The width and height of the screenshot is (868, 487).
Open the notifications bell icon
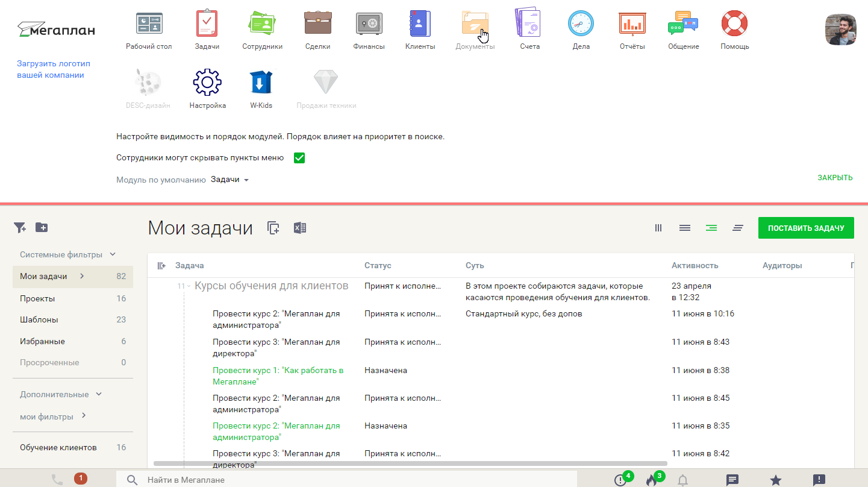tap(682, 480)
